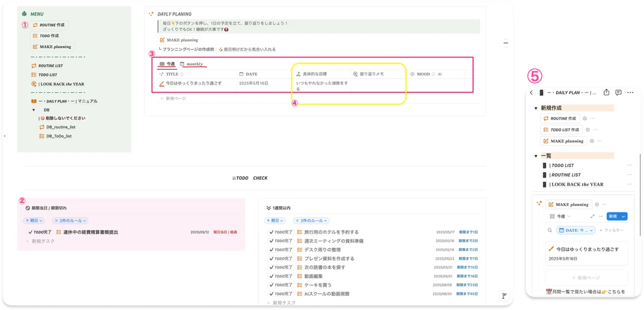Tap the share icon in the mobile header
The width and height of the screenshot is (644, 310).
(606, 92)
